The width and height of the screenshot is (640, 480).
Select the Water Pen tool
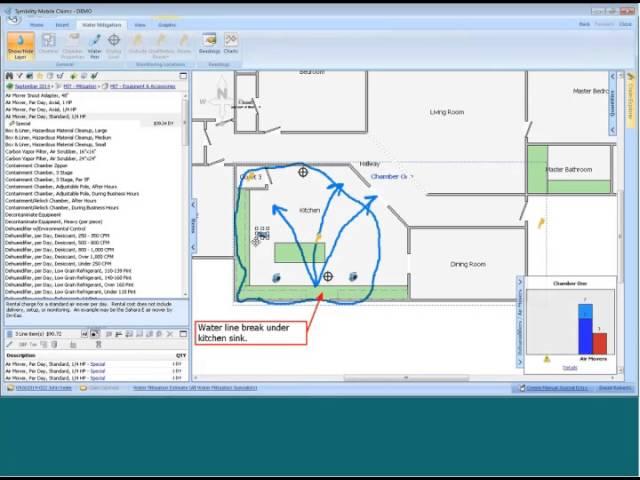[95, 46]
